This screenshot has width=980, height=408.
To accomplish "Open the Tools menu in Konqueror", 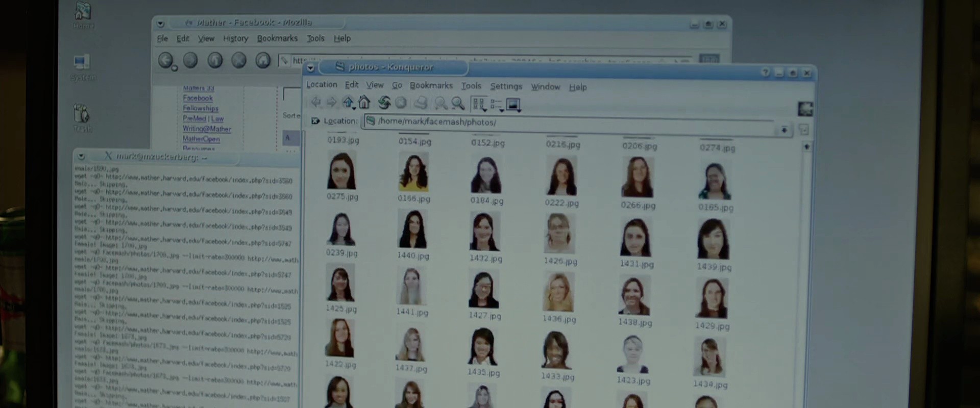I will tap(472, 86).
